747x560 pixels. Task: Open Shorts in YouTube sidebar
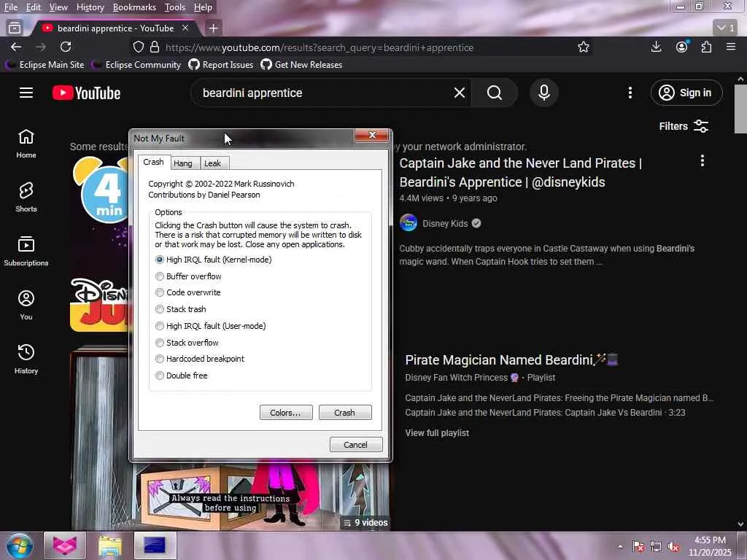(26, 197)
